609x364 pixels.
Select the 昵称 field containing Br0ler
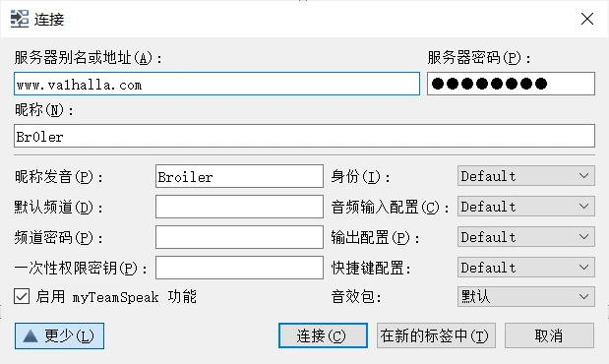304,136
